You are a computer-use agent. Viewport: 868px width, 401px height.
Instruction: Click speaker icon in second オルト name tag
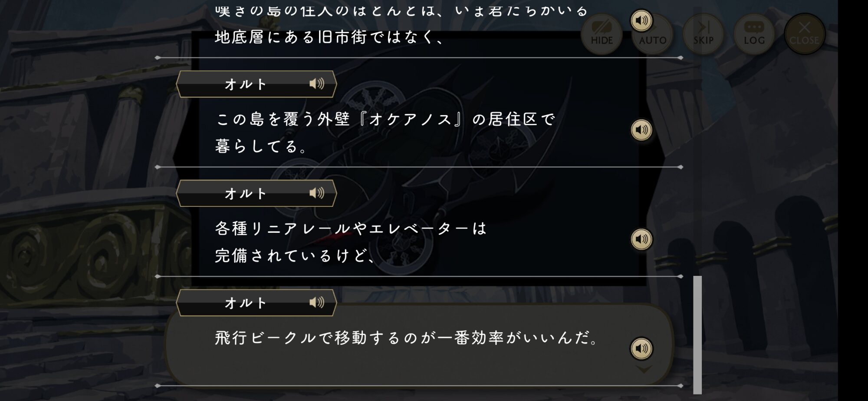tap(317, 193)
